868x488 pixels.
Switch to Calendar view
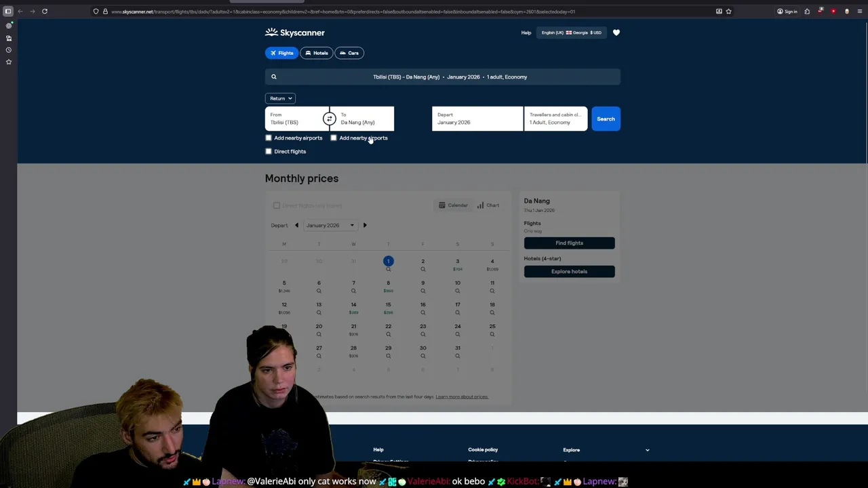tap(453, 205)
